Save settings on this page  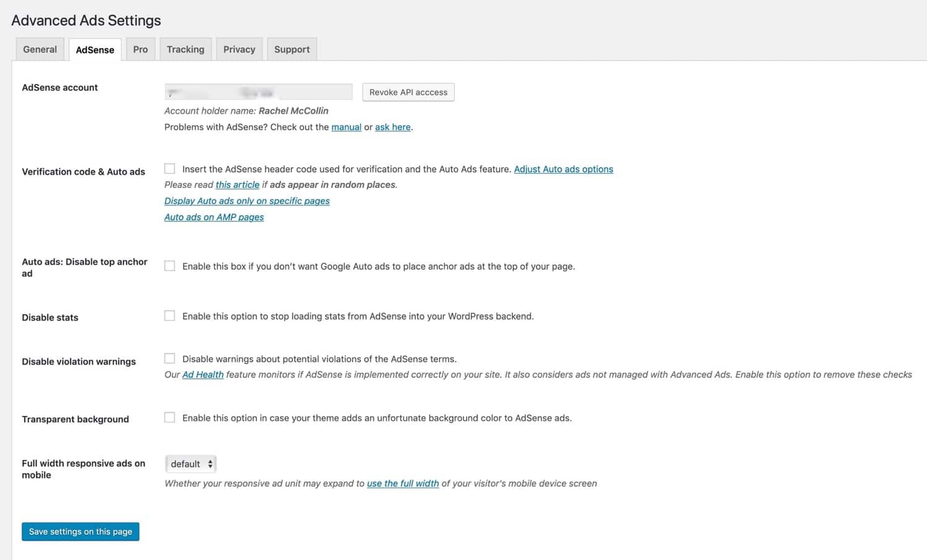click(x=80, y=532)
